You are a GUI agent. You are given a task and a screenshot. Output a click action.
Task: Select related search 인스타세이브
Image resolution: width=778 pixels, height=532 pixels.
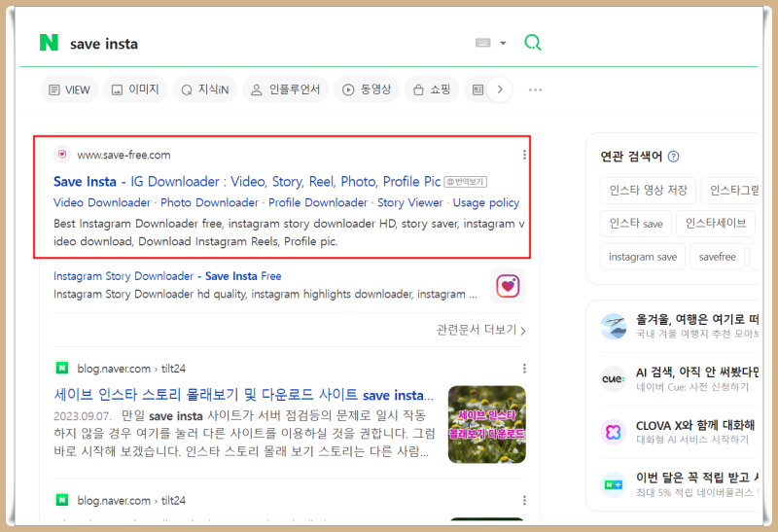click(716, 224)
